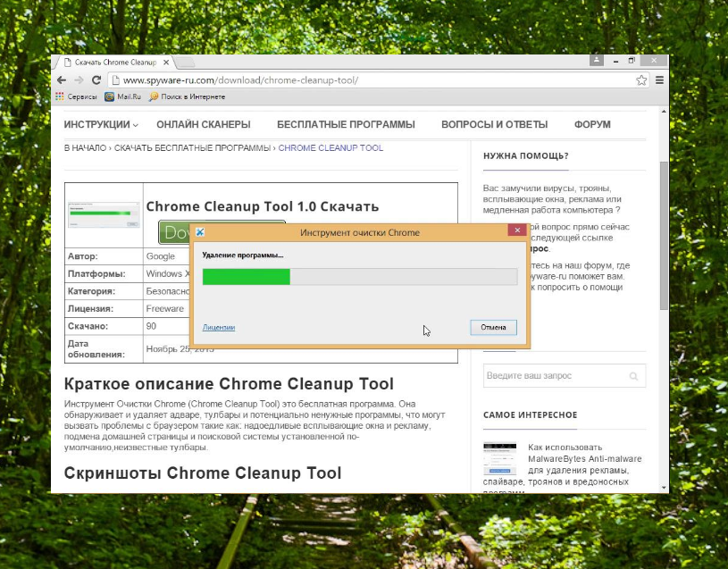Expand the ИНСТРУКЦИИ menu
The image size is (728, 569).
click(101, 124)
